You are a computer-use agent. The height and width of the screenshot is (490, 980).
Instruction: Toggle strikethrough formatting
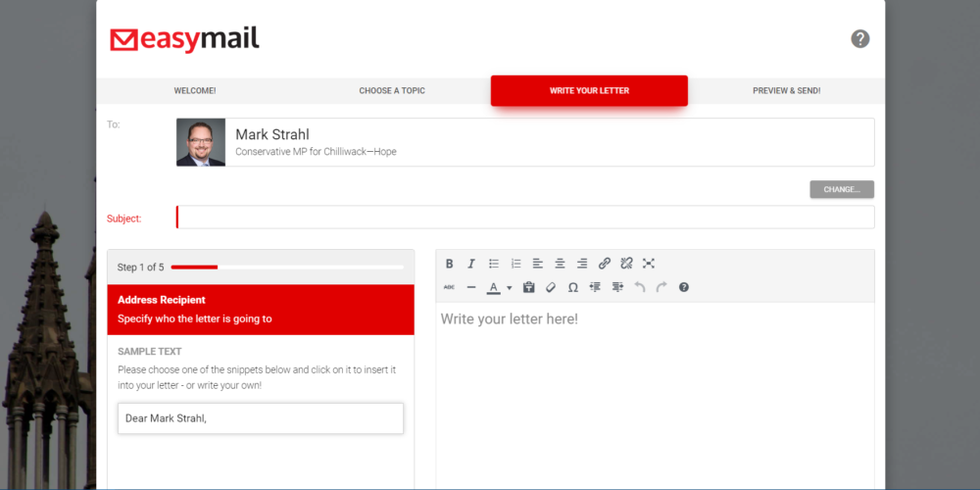449,287
